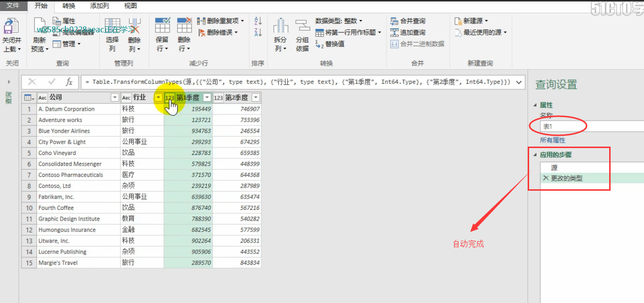Click the table corner menu icon
The height and width of the screenshot is (303, 644).
(x=29, y=98)
